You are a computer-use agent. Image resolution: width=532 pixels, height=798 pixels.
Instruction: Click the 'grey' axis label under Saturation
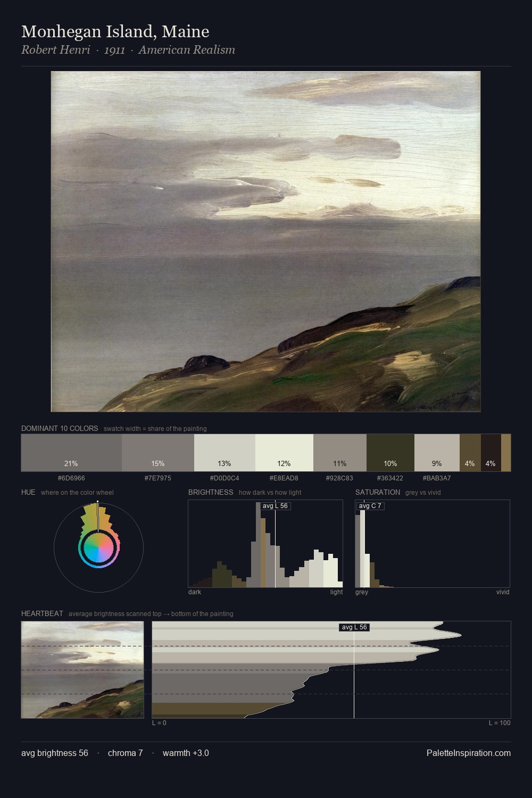(362, 592)
